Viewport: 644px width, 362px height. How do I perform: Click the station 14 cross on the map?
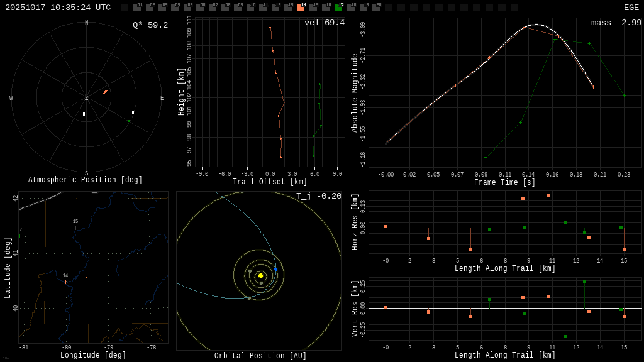coord(65,282)
